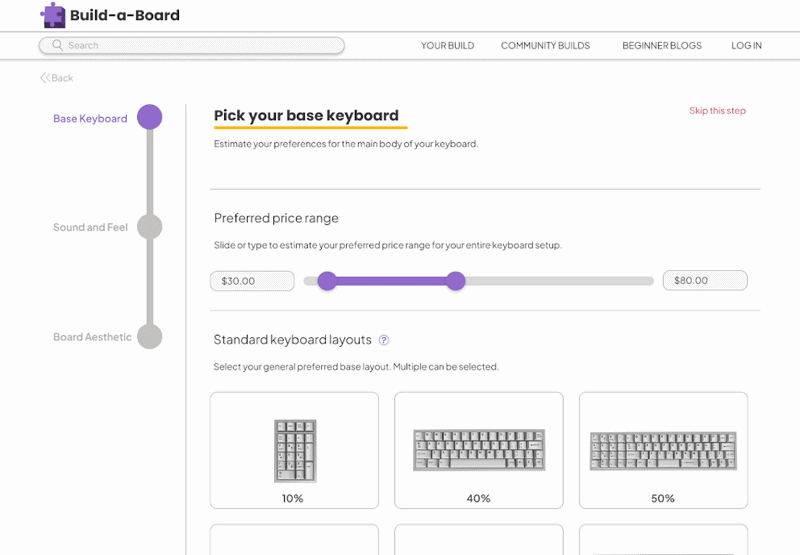
Task: Select the 50% keyboard layout card
Action: 663,450
